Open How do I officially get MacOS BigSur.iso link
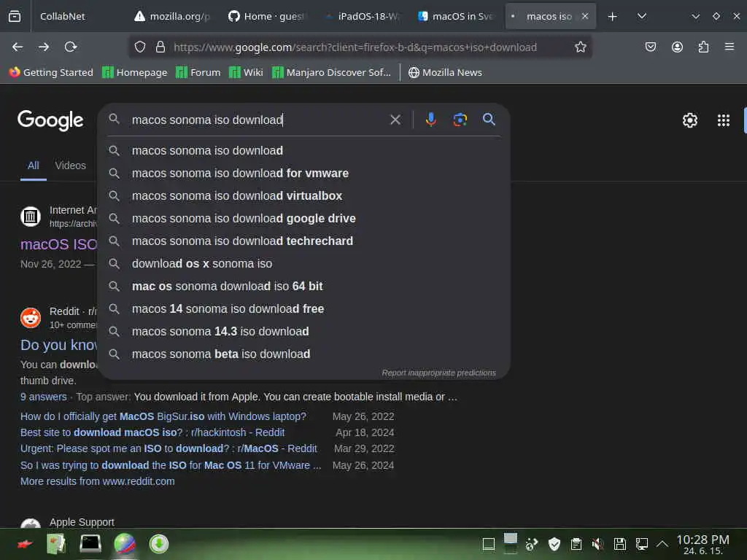This screenshot has width=747, height=560. tap(163, 416)
